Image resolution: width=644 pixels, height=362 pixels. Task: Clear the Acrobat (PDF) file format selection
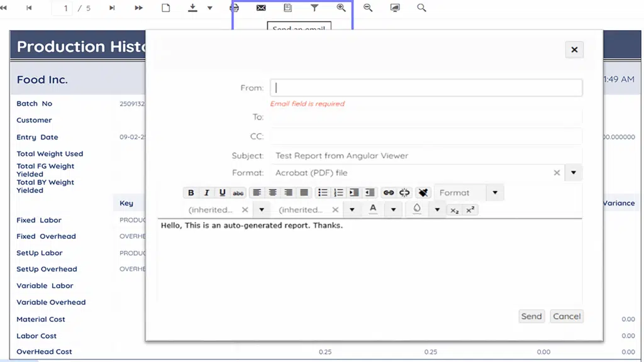557,173
